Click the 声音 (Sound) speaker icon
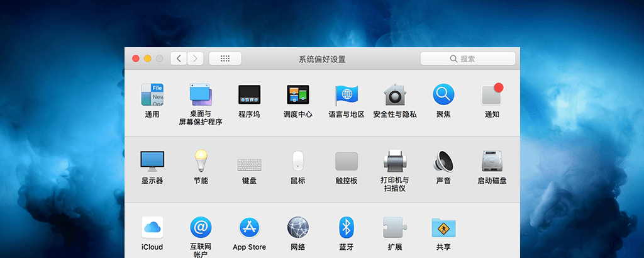644x258 pixels. point(443,161)
